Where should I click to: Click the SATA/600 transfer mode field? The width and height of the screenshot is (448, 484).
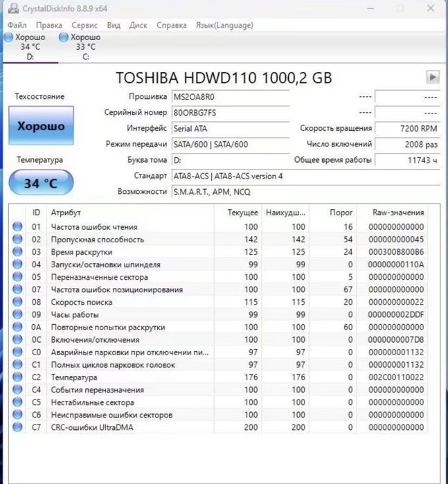[x=231, y=144]
